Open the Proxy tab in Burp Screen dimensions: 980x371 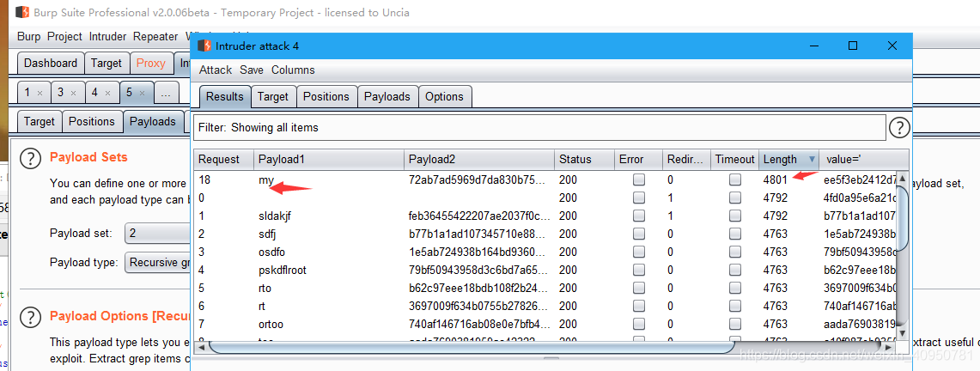[x=151, y=63]
